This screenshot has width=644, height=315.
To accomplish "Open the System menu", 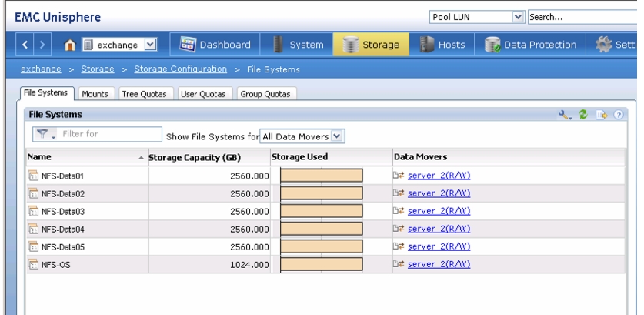I will click(297, 45).
